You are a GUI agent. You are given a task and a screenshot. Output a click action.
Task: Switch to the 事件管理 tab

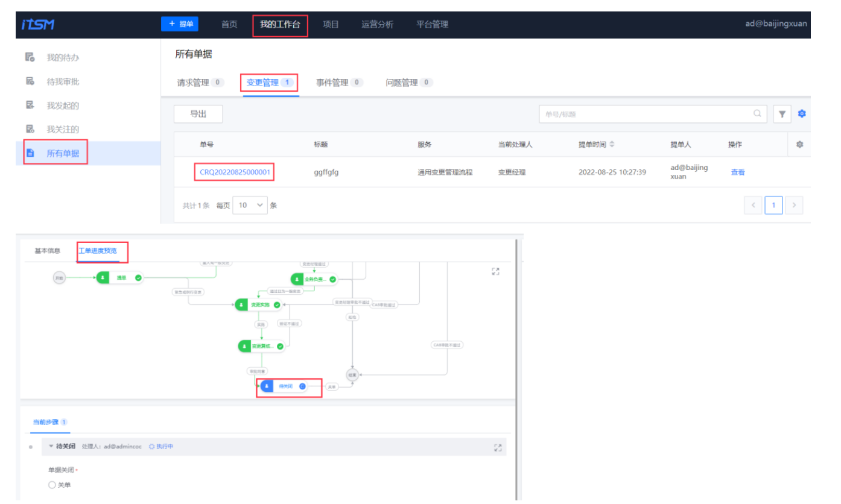340,83
